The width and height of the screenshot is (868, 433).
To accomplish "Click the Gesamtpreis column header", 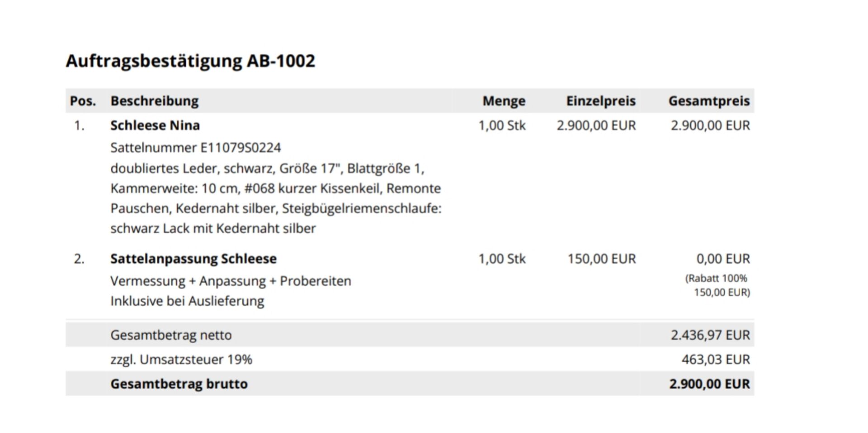I will click(x=709, y=101).
